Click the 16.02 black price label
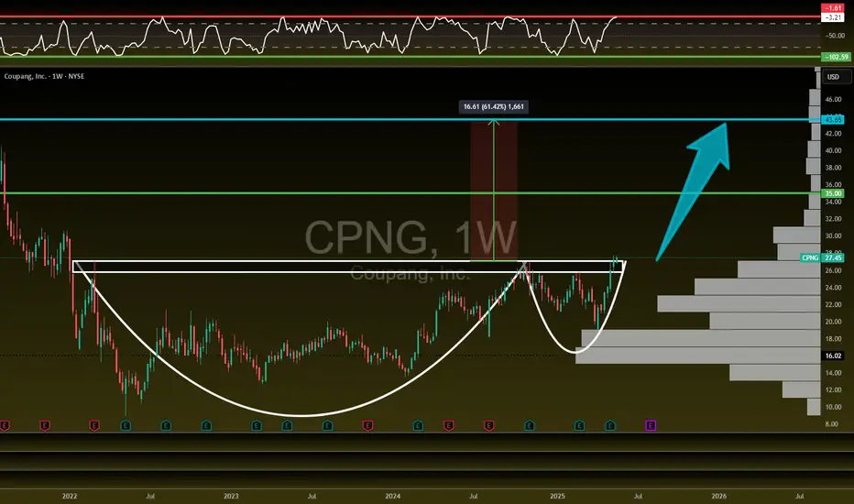854x504 pixels. point(833,356)
